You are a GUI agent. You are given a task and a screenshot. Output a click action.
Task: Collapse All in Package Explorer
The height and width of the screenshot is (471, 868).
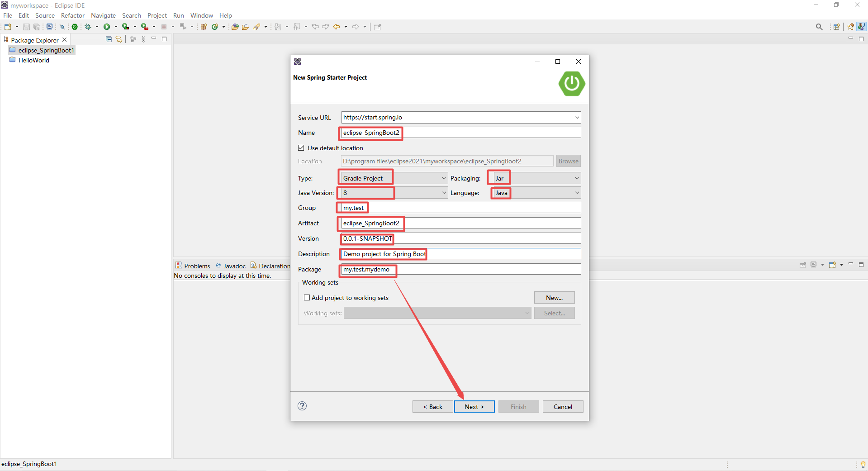coord(109,39)
